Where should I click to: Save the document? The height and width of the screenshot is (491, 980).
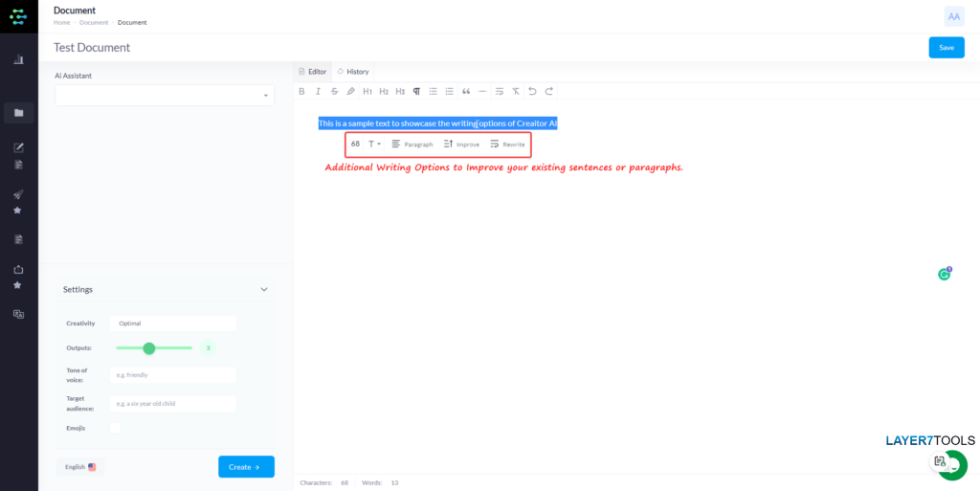[x=947, y=48]
